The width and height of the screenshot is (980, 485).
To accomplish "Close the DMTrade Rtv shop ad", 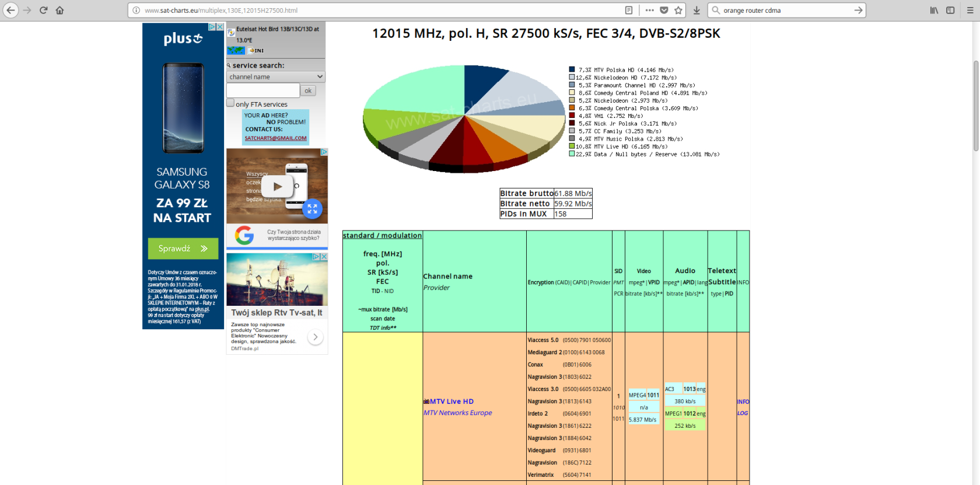I will 324,256.
